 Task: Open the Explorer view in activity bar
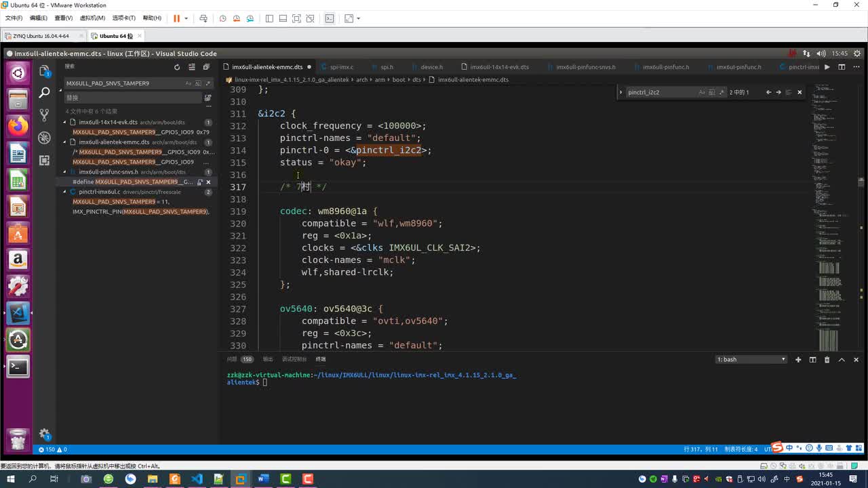tap(45, 70)
